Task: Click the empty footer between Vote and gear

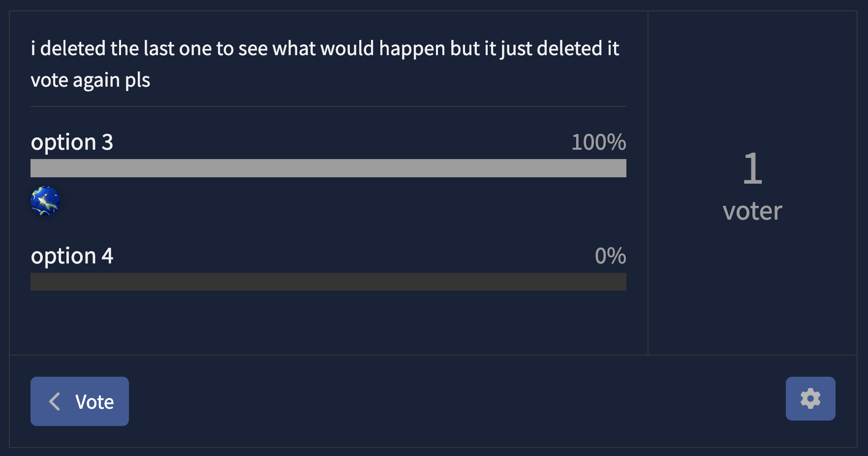Action: 457,401
